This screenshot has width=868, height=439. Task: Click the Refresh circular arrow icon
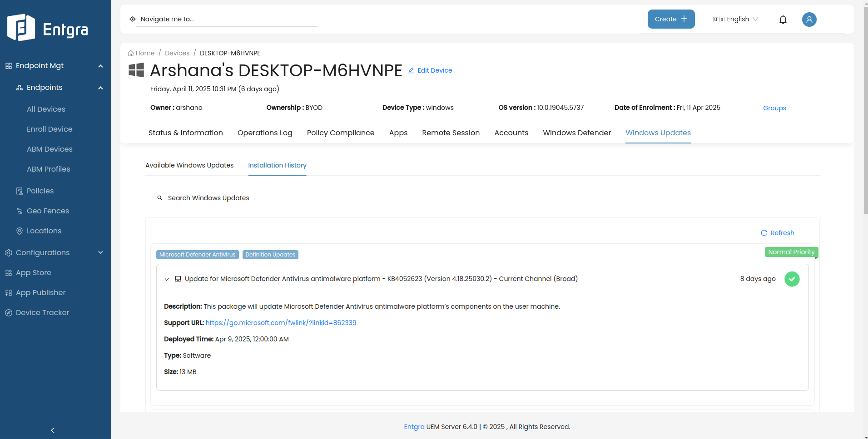[x=764, y=233]
